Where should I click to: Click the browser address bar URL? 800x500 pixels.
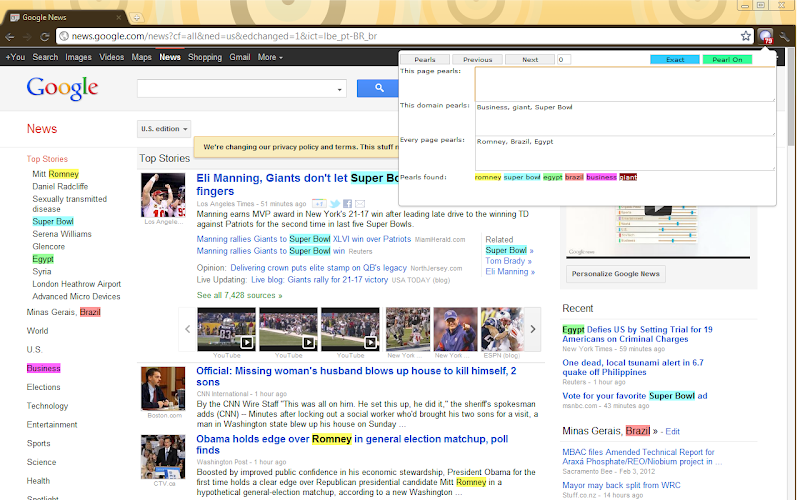click(224, 36)
